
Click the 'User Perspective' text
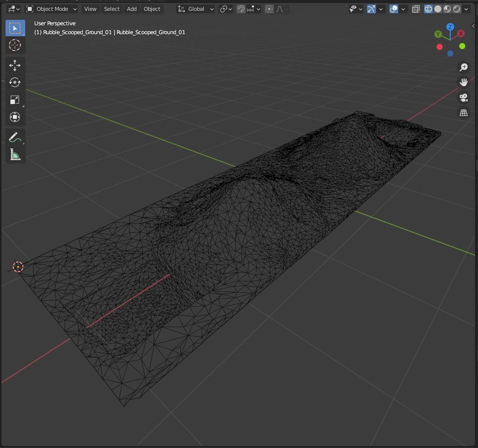(55, 23)
